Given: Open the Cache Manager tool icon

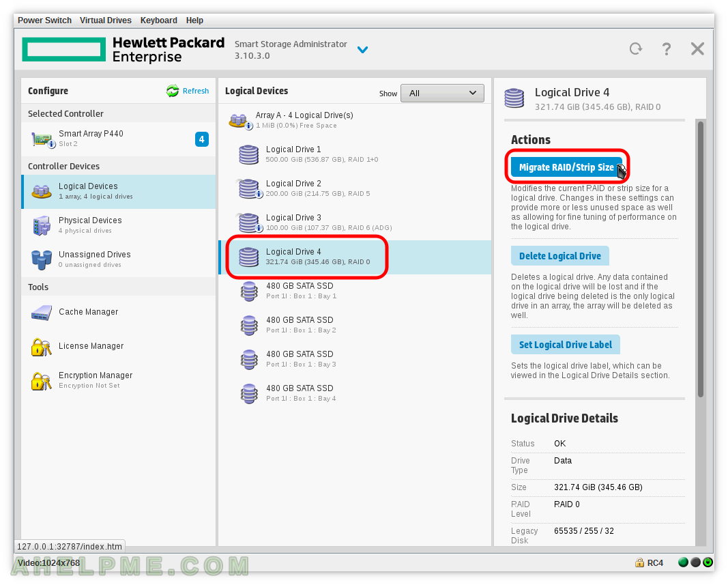Looking at the screenshot, I should [x=42, y=312].
